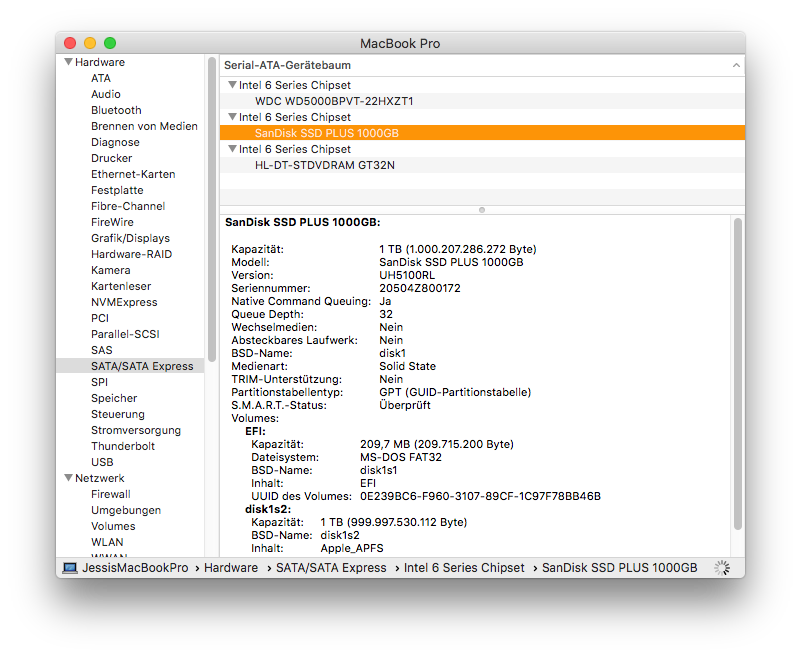Click the disk1s2 volume heading
The image size is (801, 658).
[268, 509]
